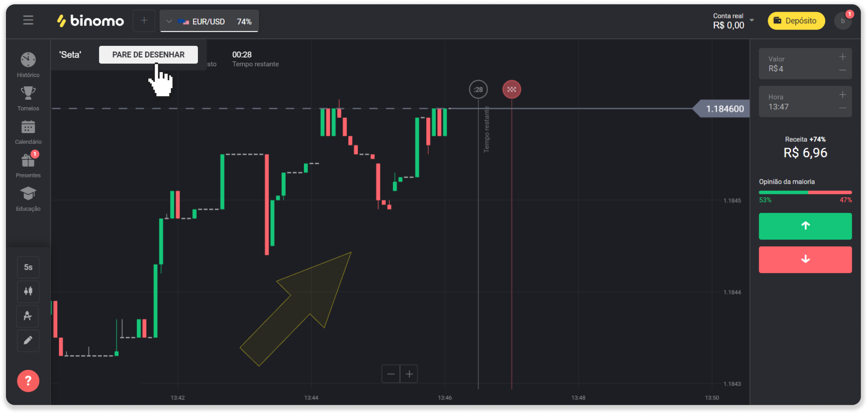
Task: Decrease the Hora expiration time
Action: point(842,108)
